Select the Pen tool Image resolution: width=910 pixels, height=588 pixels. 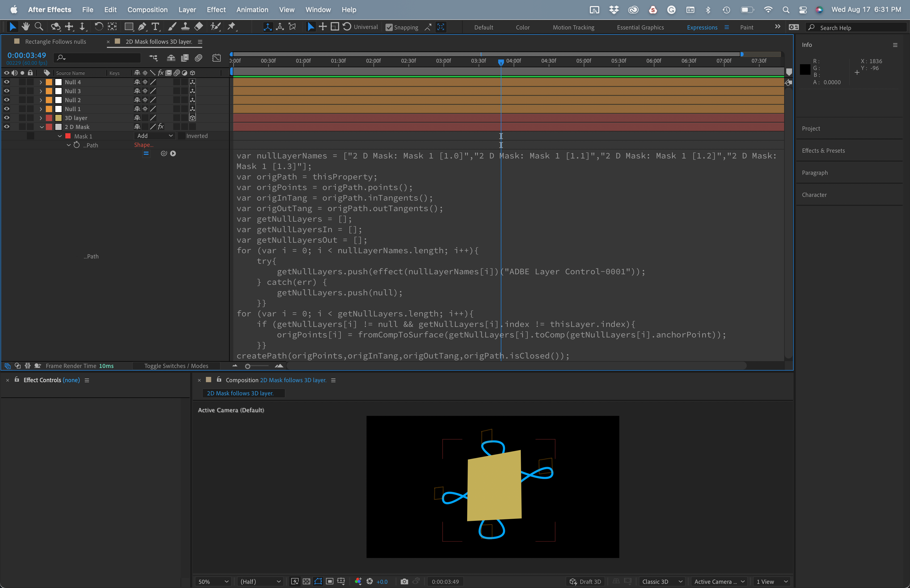[142, 27]
